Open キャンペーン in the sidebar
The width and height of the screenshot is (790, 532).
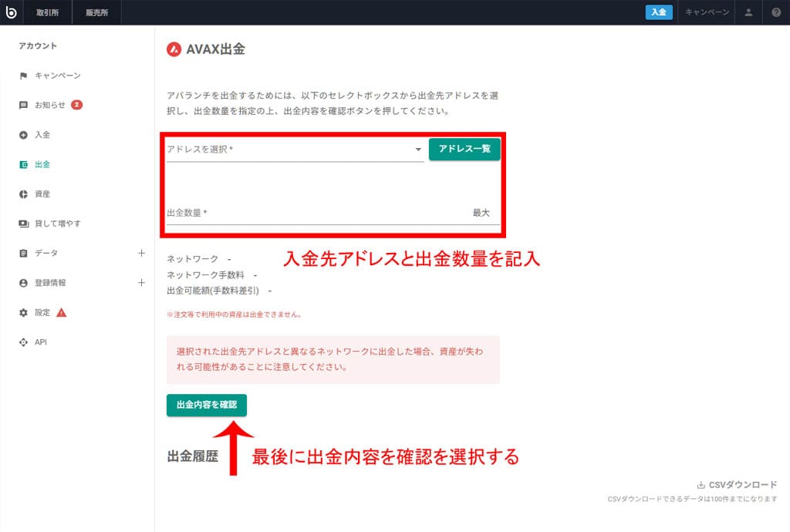pyautogui.click(x=57, y=76)
